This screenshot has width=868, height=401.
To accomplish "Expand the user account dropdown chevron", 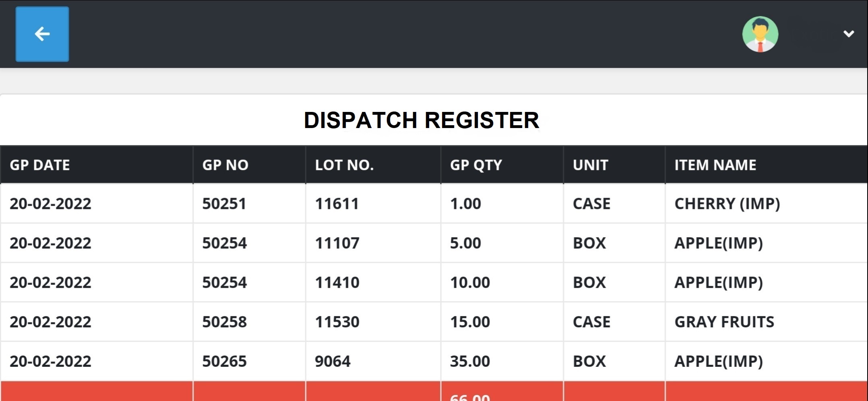I will pyautogui.click(x=849, y=34).
